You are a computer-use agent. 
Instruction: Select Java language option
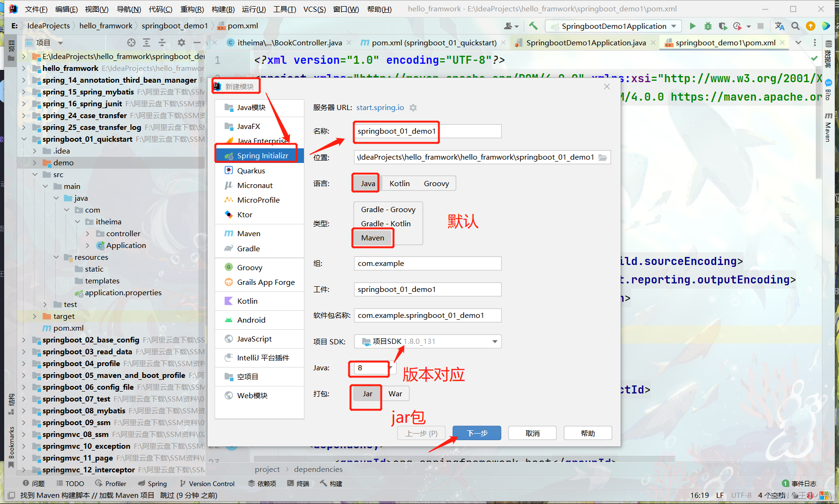pos(368,183)
